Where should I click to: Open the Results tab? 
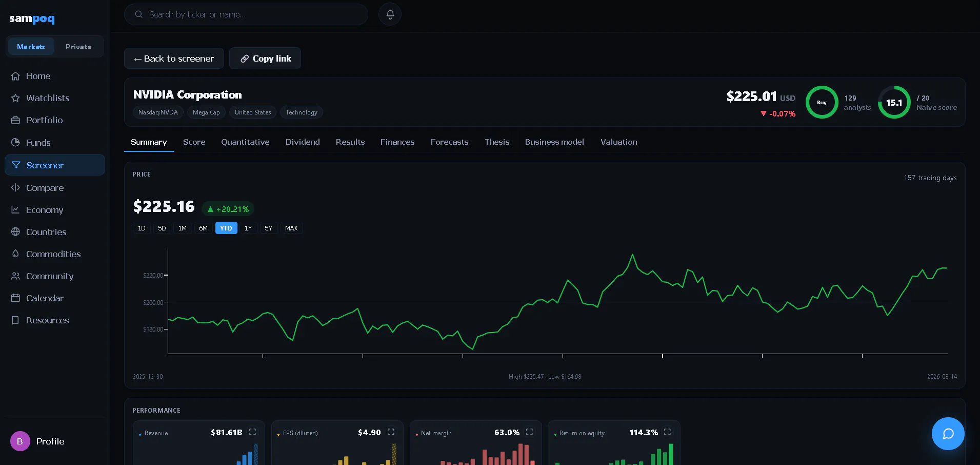click(x=350, y=142)
